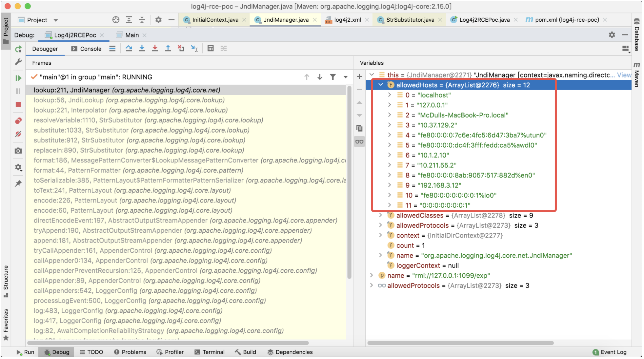Open Layout Settings icon in debugger
The height and width of the screenshot is (359, 644).
pyautogui.click(x=626, y=49)
